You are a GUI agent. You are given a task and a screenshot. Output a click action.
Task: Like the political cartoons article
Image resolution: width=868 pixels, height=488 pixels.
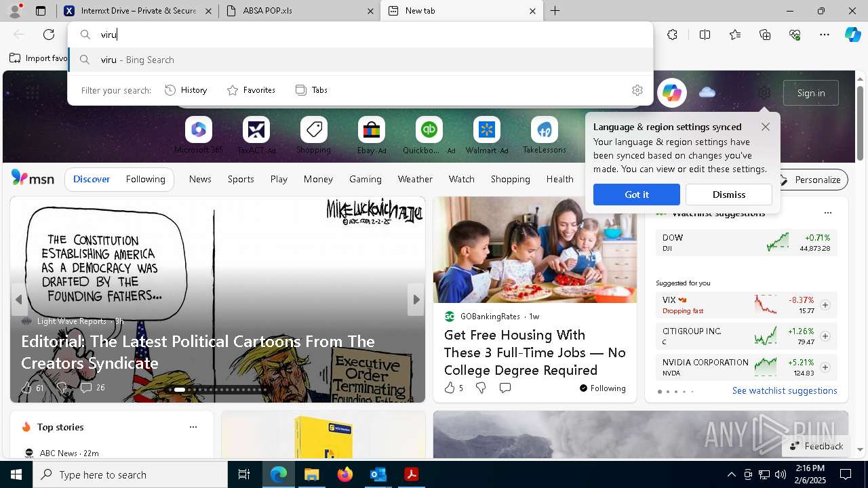pos(26,388)
